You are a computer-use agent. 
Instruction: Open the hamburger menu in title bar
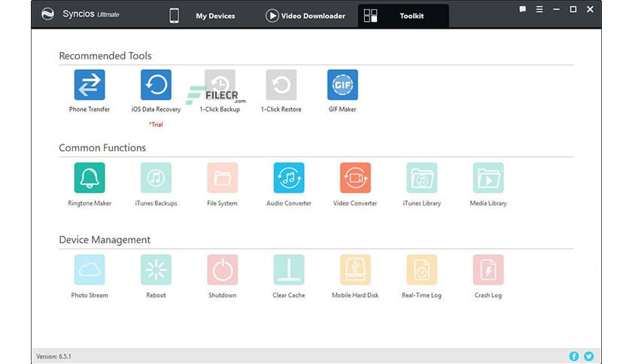539,9
